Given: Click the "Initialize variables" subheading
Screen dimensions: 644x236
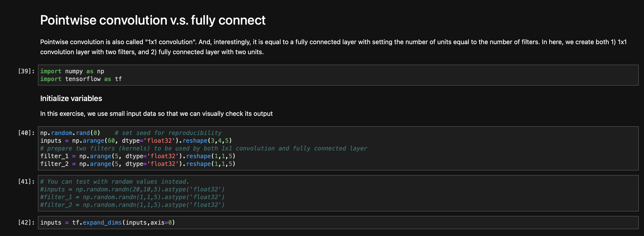Looking at the screenshot, I should click(71, 98).
